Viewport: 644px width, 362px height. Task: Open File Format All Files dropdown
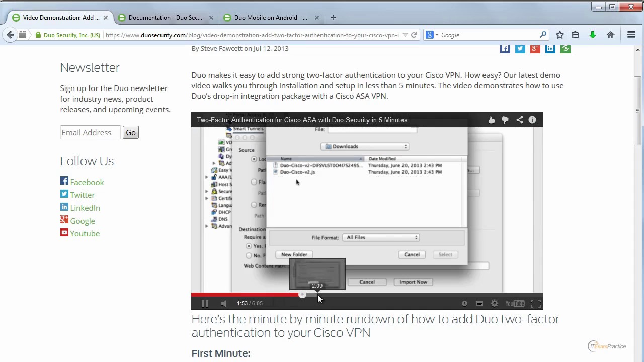[381, 237]
